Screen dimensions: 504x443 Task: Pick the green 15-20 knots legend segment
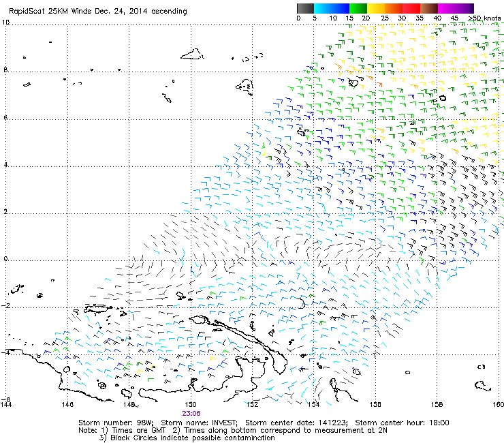point(358,8)
